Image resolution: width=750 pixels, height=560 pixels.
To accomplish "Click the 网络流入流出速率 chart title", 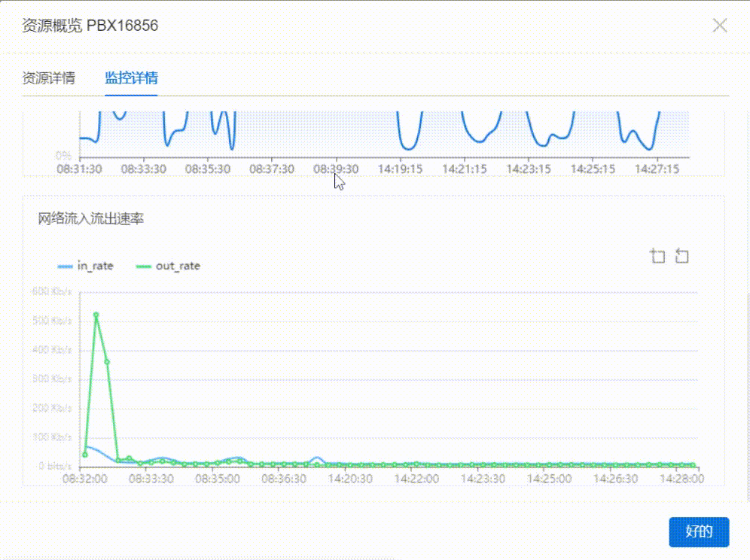I will [91, 220].
